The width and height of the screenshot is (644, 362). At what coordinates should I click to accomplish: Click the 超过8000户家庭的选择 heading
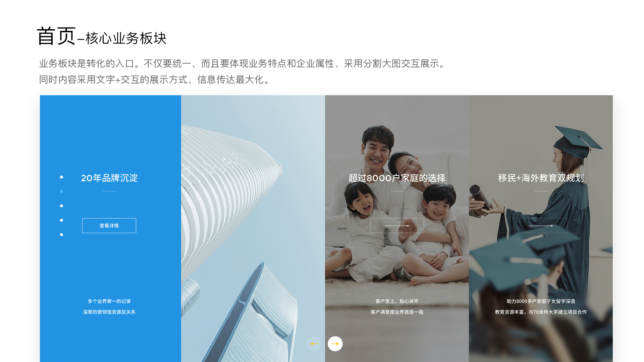(397, 178)
